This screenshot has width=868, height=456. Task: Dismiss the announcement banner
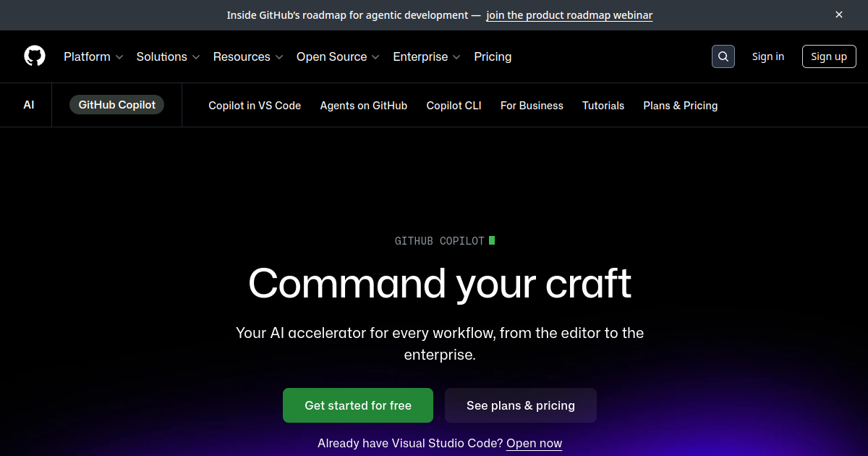[x=839, y=14]
